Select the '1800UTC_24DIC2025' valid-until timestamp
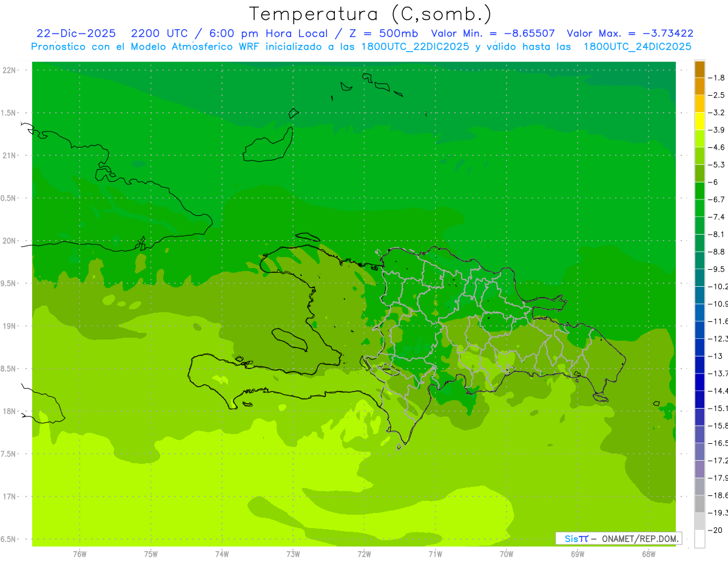Viewport: 728px width, 562px height. pos(638,47)
